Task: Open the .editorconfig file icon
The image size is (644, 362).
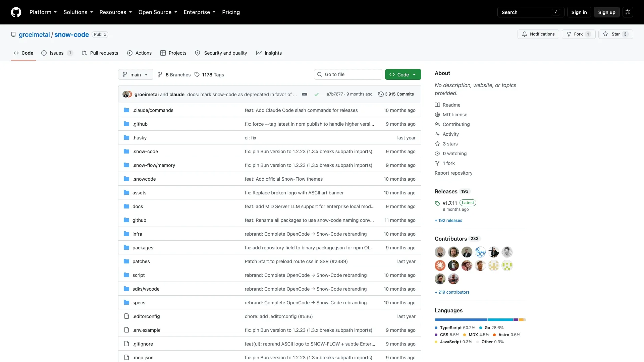Action: click(x=126, y=316)
